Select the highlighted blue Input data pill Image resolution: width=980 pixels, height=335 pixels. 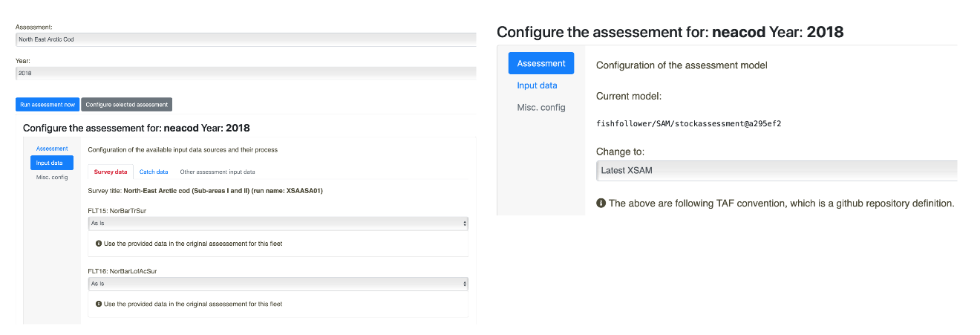click(51, 163)
